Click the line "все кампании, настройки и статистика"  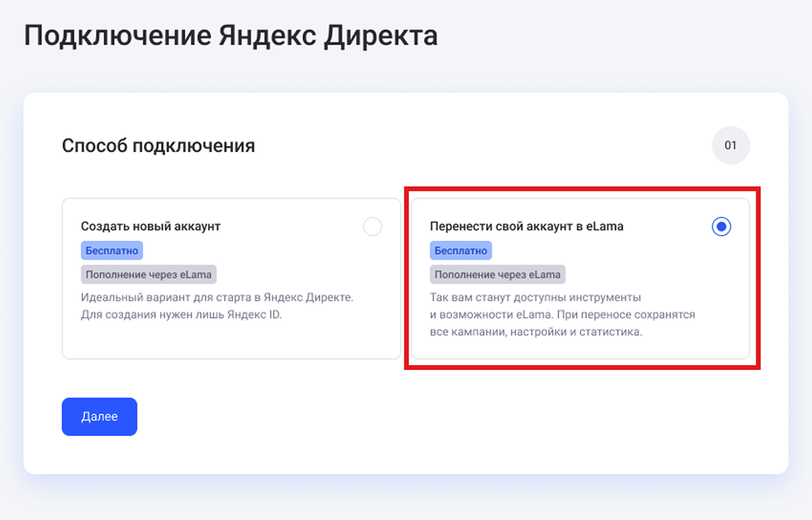click(536, 332)
